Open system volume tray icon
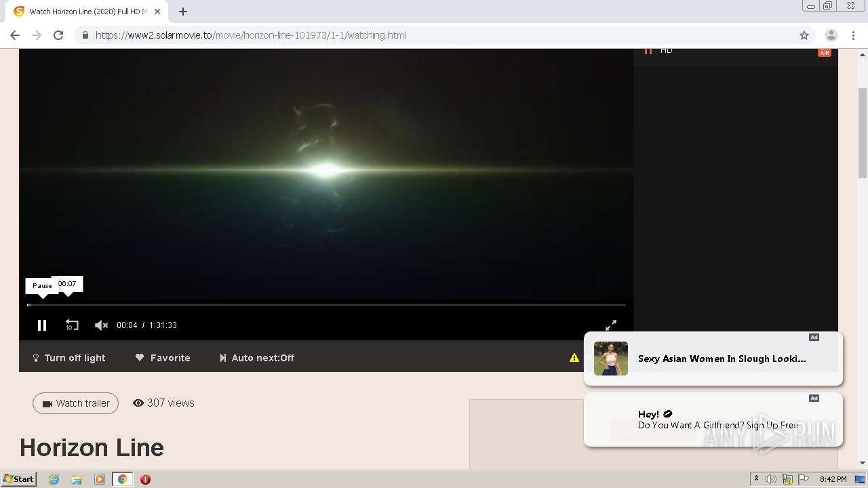Image resolution: width=868 pixels, height=488 pixels. pyautogui.click(x=771, y=479)
